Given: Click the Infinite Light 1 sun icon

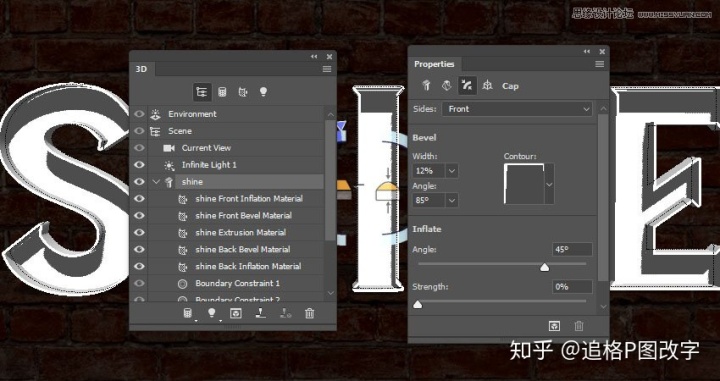Looking at the screenshot, I should click(169, 165).
